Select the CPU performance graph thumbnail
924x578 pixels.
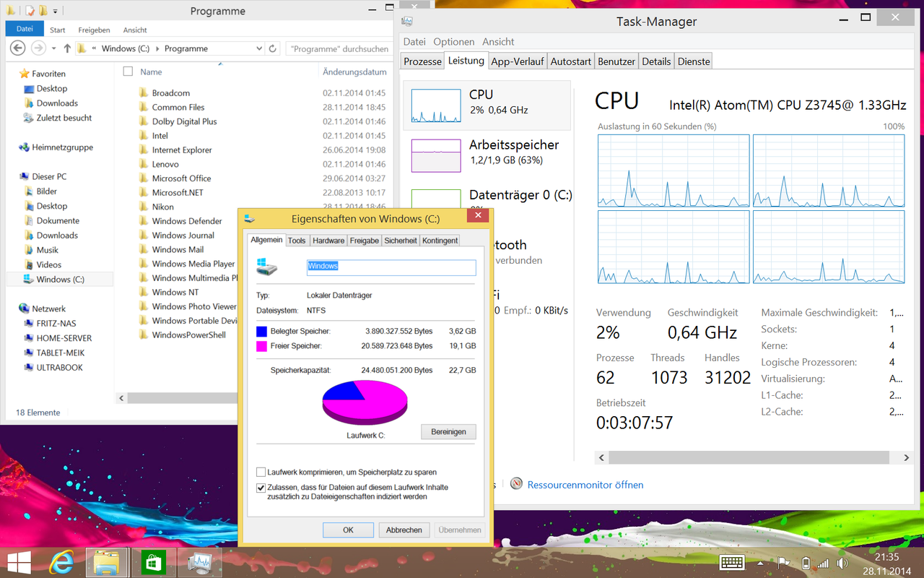pyautogui.click(x=436, y=105)
